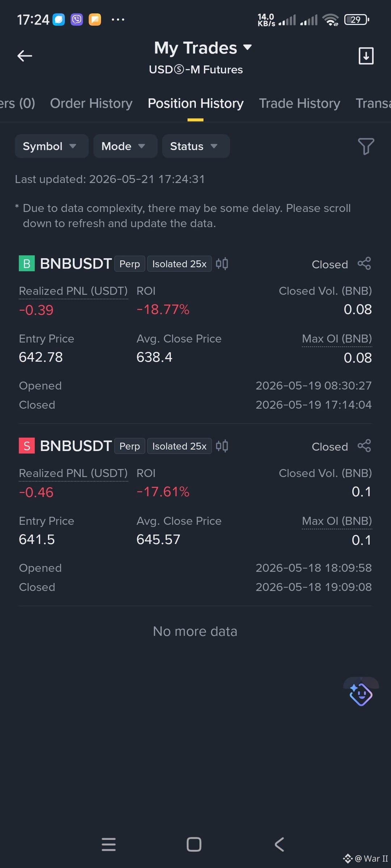391x868 pixels.
Task: Switch to the Order History tab
Action: (x=91, y=103)
